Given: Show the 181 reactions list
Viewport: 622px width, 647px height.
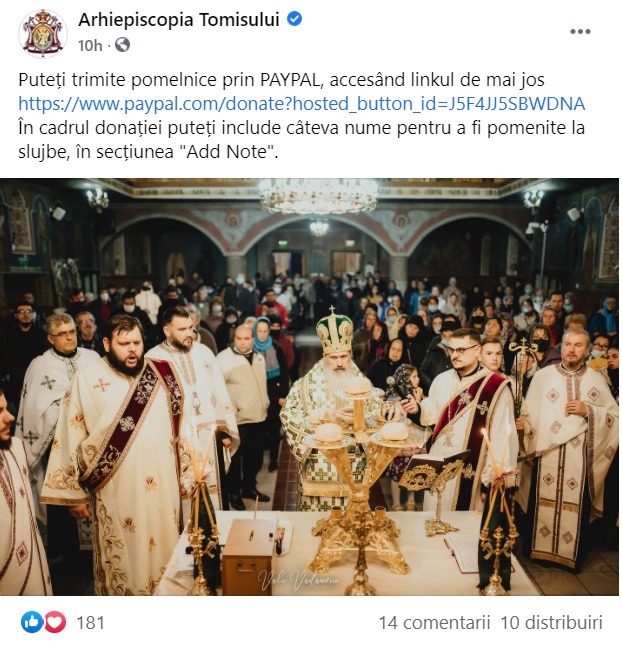Looking at the screenshot, I should click(x=90, y=622).
